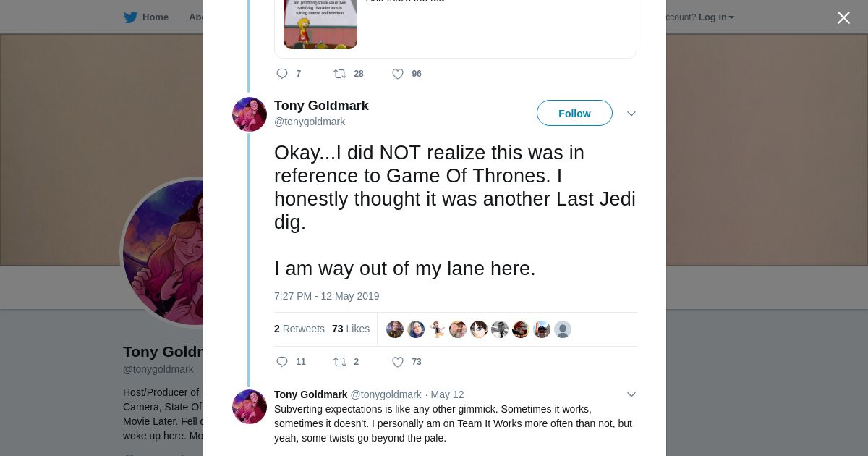View the 73 Likes list

(351, 329)
